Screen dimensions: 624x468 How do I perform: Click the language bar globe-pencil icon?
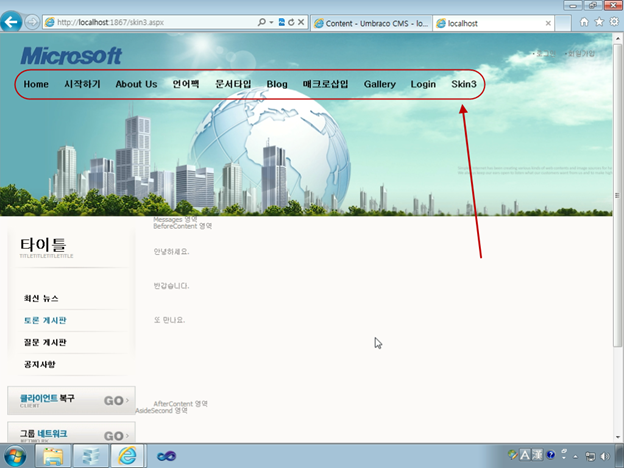tap(513, 454)
